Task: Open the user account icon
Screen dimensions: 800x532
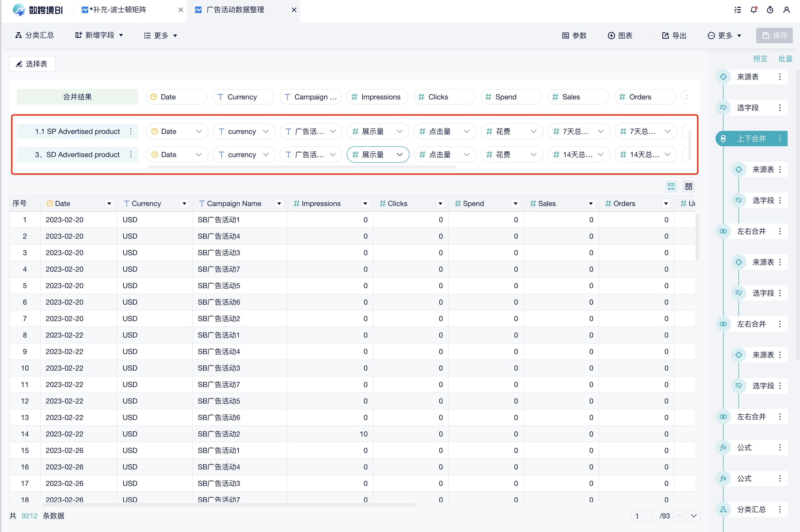Action: (786, 10)
